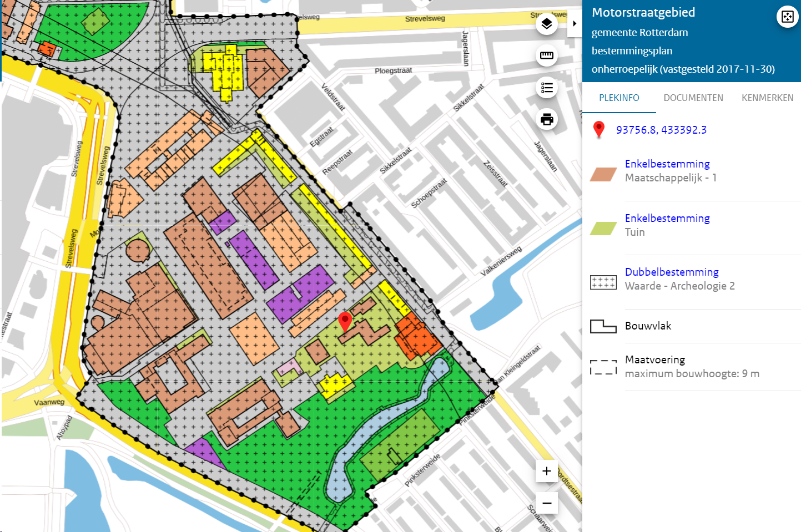Click the Bouwvlak outline symbol
Viewport: 801px width, 532px height.
tap(603, 326)
